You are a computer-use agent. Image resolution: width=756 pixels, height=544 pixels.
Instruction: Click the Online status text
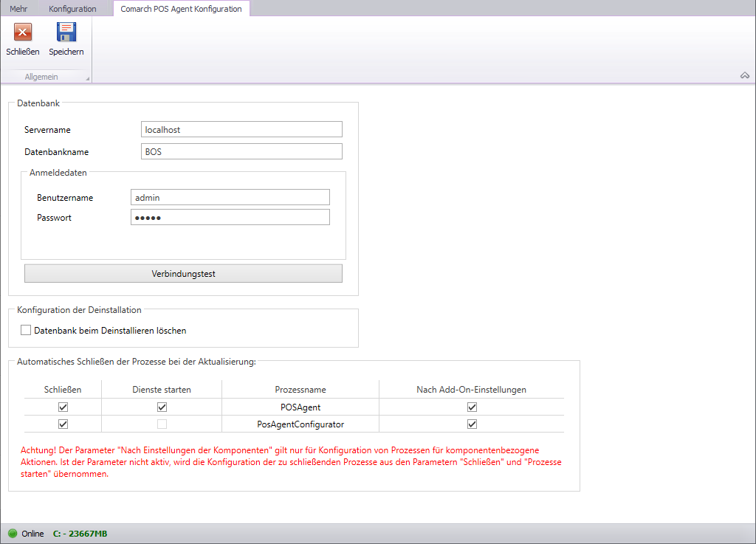(32, 534)
